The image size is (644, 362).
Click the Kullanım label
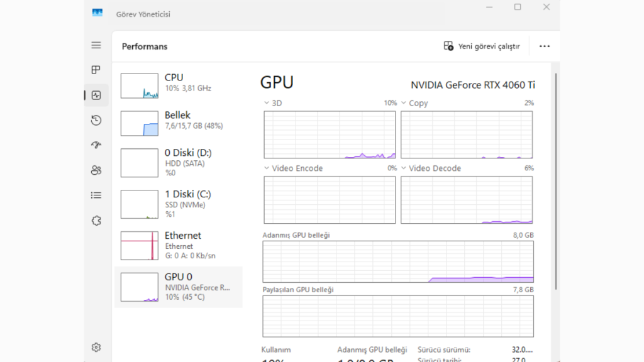[x=276, y=349]
